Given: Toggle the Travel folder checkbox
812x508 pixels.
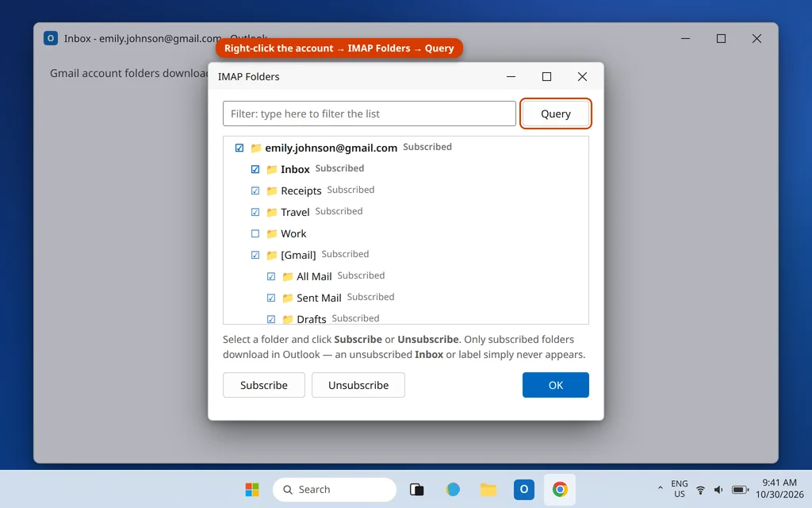Looking at the screenshot, I should coord(255,212).
